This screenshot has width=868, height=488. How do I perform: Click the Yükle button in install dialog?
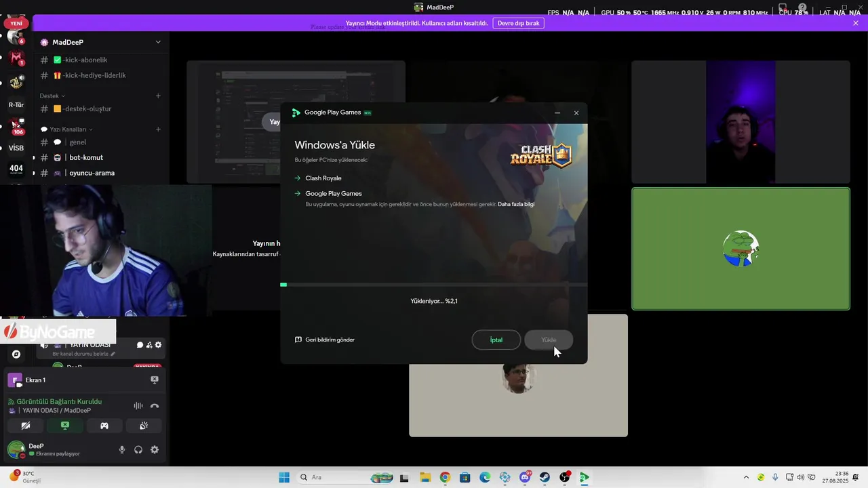549,340
